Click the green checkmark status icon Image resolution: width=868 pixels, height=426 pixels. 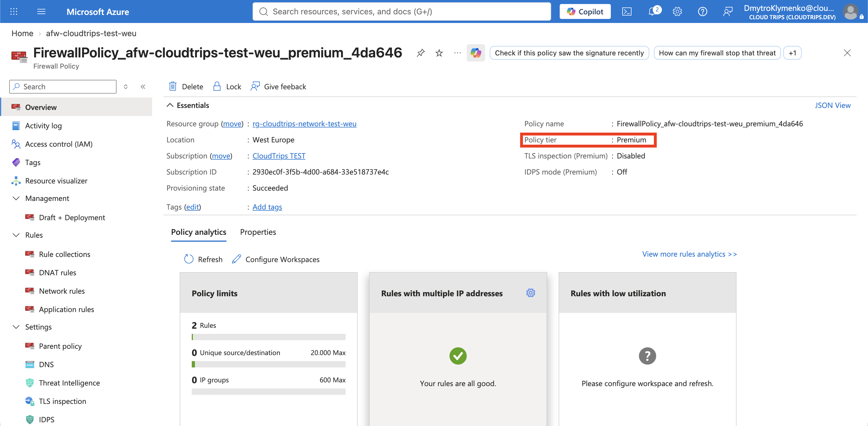point(458,356)
